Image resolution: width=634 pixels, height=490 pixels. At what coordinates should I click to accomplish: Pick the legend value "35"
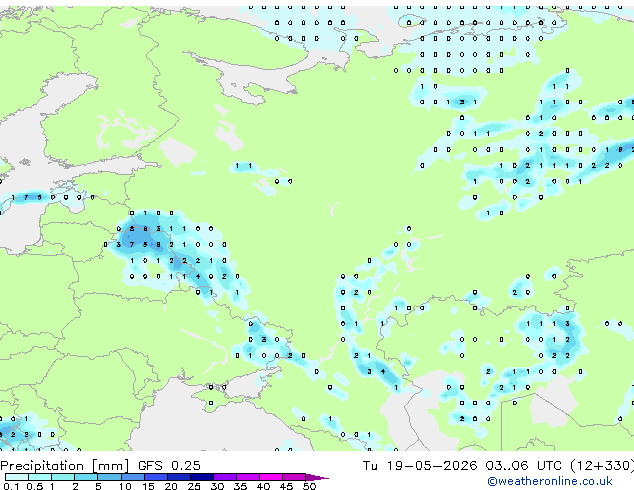240,486
